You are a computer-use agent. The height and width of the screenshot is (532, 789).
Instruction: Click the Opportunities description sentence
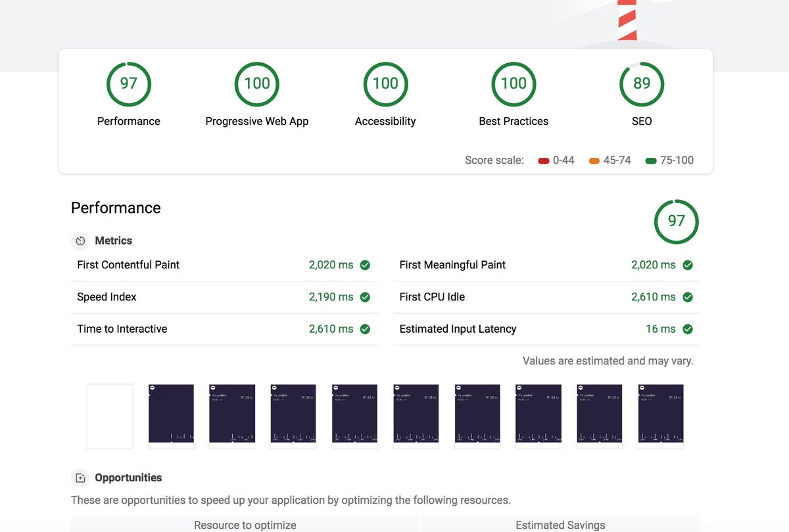[x=291, y=500]
